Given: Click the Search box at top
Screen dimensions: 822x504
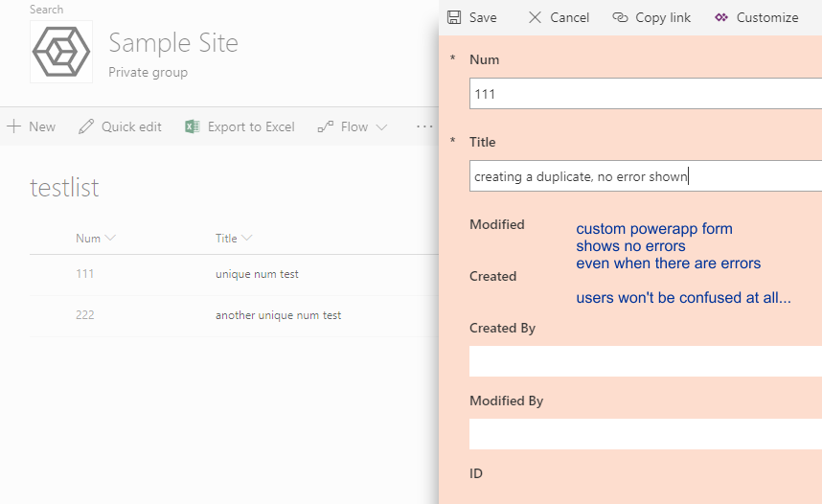Looking at the screenshot, I should tap(47, 10).
